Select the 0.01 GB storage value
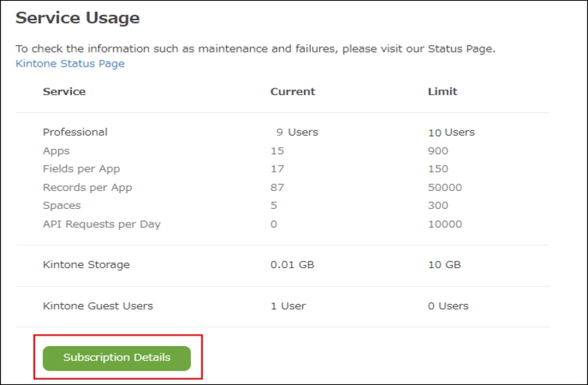 click(292, 264)
